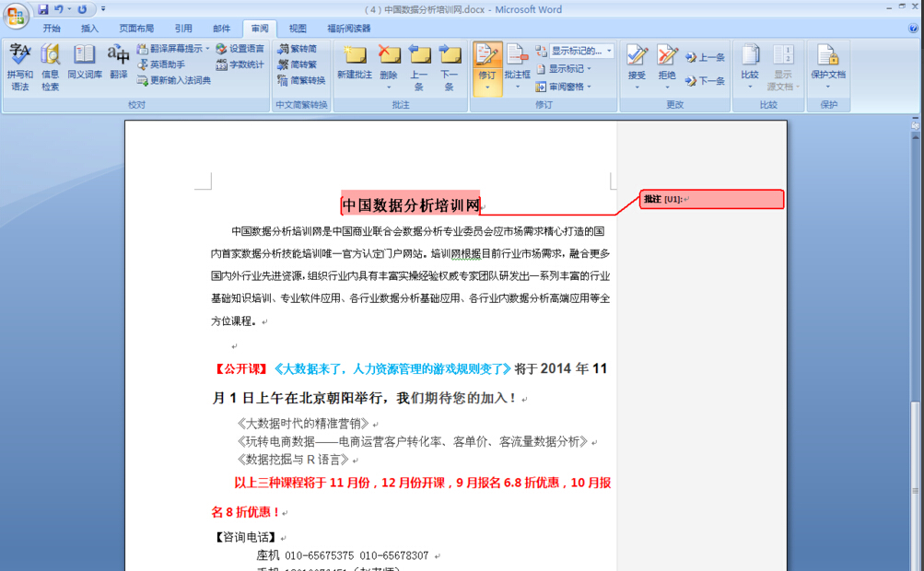The width and height of the screenshot is (924, 571).
Task: Click 拒绝 to reject change
Action: [667, 62]
